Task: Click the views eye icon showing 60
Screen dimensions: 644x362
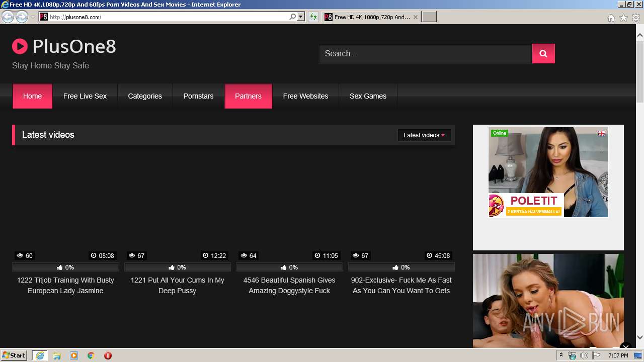Action: (19, 256)
